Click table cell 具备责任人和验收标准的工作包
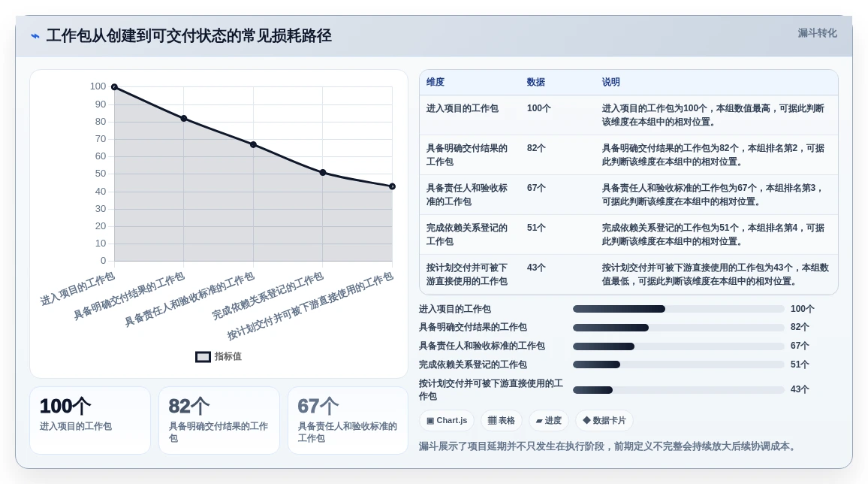The height and width of the screenshot is (484, 868). tap(466, 195)
